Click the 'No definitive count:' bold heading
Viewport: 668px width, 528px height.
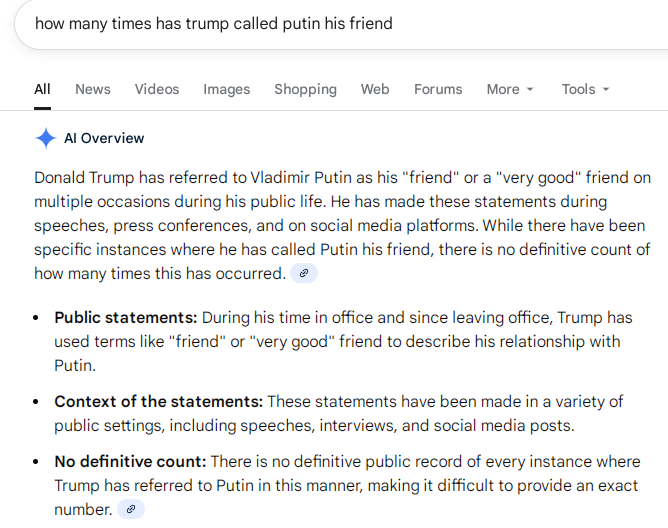(x=130, y=461)
